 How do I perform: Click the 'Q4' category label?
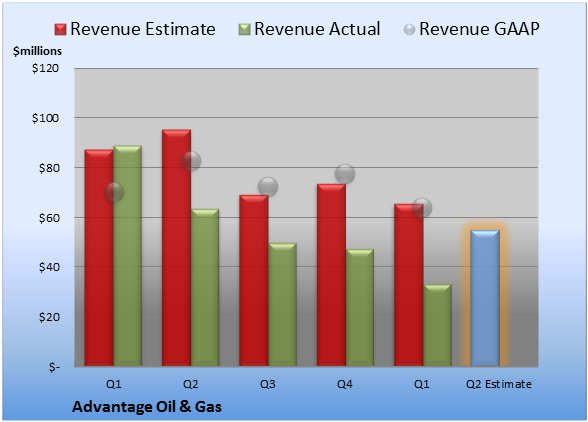(345, 384)
